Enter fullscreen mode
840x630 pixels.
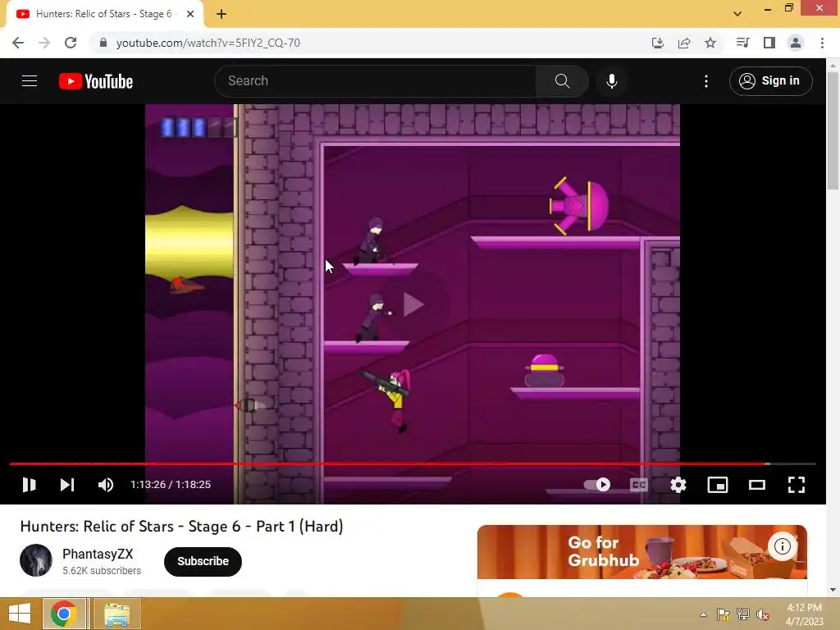[x=796, y=485]
